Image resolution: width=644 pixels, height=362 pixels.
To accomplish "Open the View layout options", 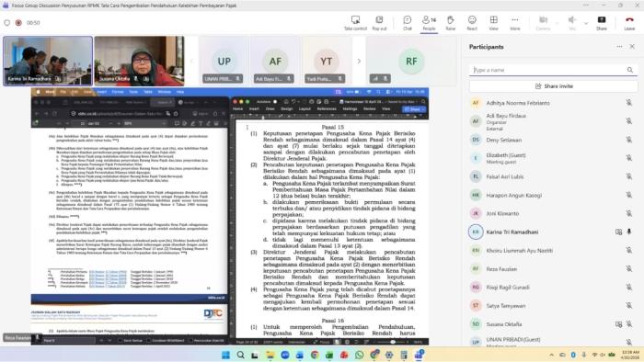I will click(494, 23).
